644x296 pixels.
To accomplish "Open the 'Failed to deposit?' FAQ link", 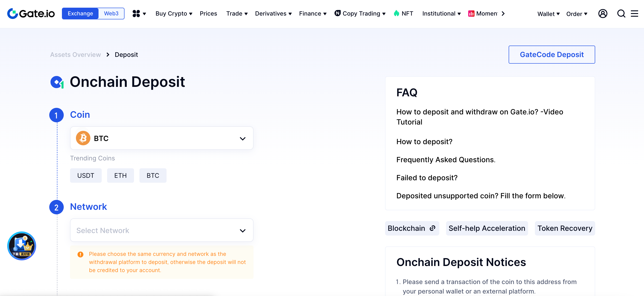I will 427,178.
